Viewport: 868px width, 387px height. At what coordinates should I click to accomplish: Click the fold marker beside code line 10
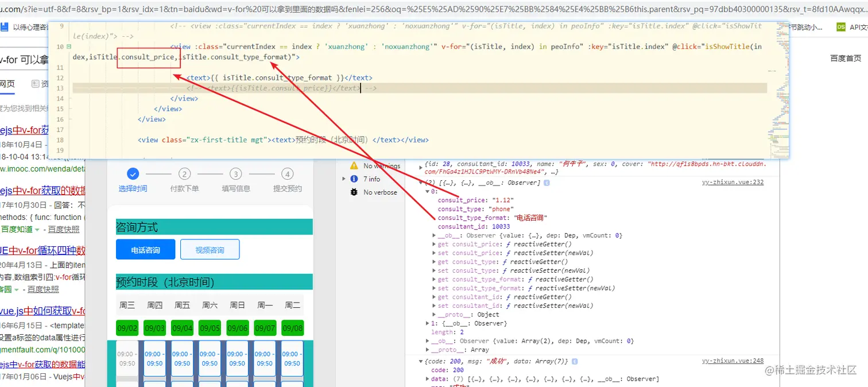point(69,47)
